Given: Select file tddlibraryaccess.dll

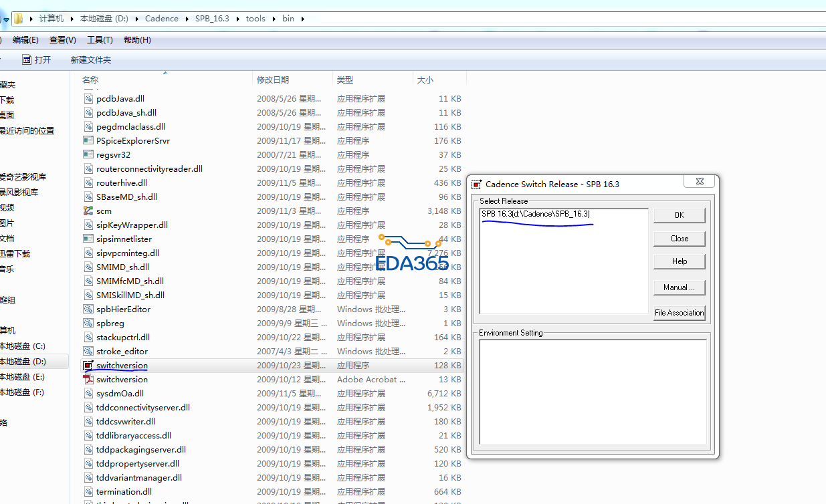Looking at the screenshot, I should click(134, 435).
